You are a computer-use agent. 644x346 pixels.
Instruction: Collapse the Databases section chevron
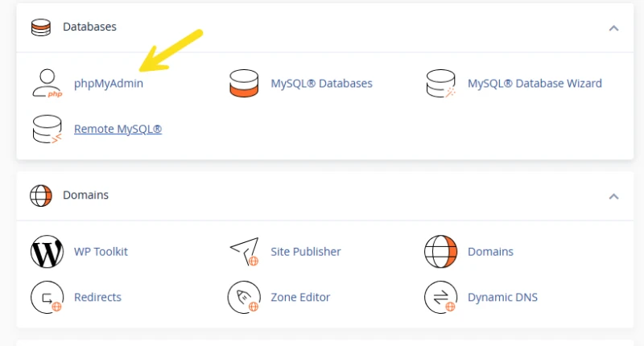(x=613, y=28)
